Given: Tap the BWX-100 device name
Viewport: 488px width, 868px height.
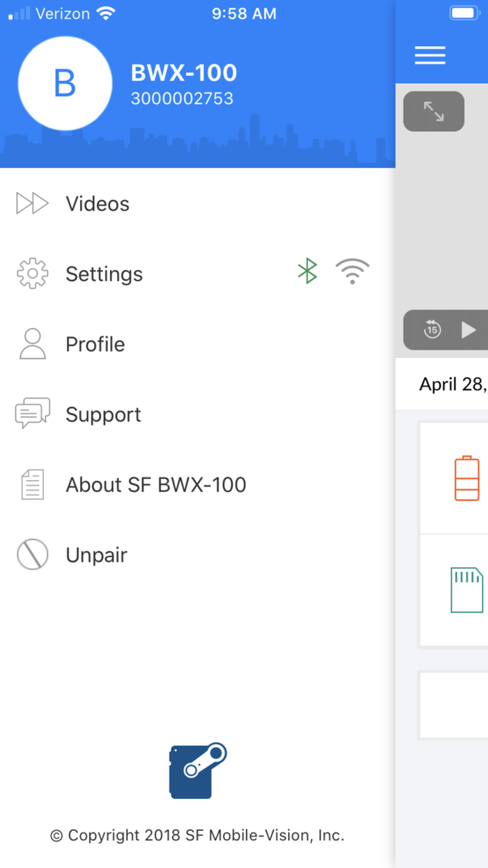Looking at the screenshot, I should tap(183, 73).
